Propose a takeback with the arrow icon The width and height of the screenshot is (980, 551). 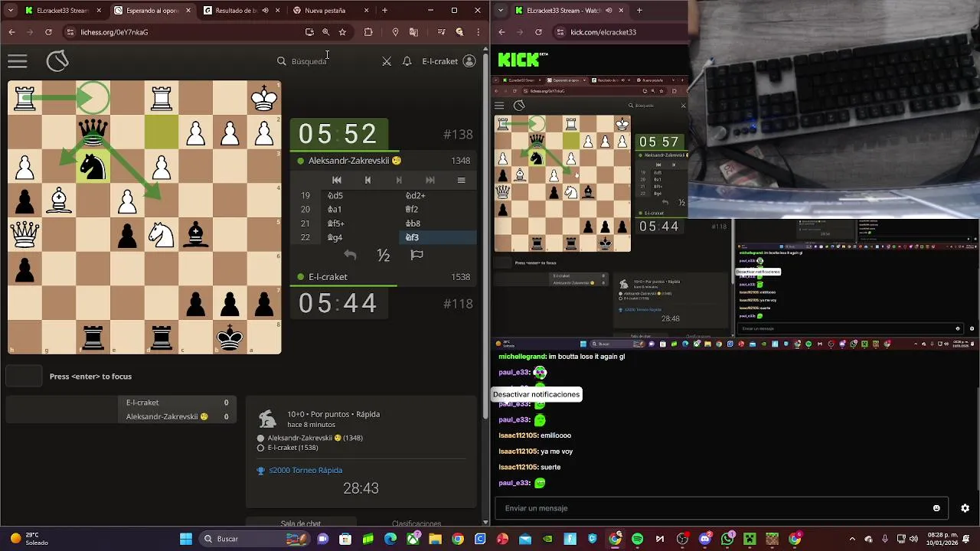[x=350, y=255]
